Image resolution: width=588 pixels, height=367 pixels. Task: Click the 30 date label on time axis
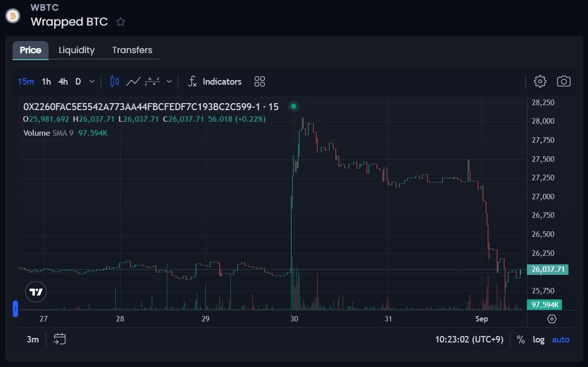coord(294,319)
